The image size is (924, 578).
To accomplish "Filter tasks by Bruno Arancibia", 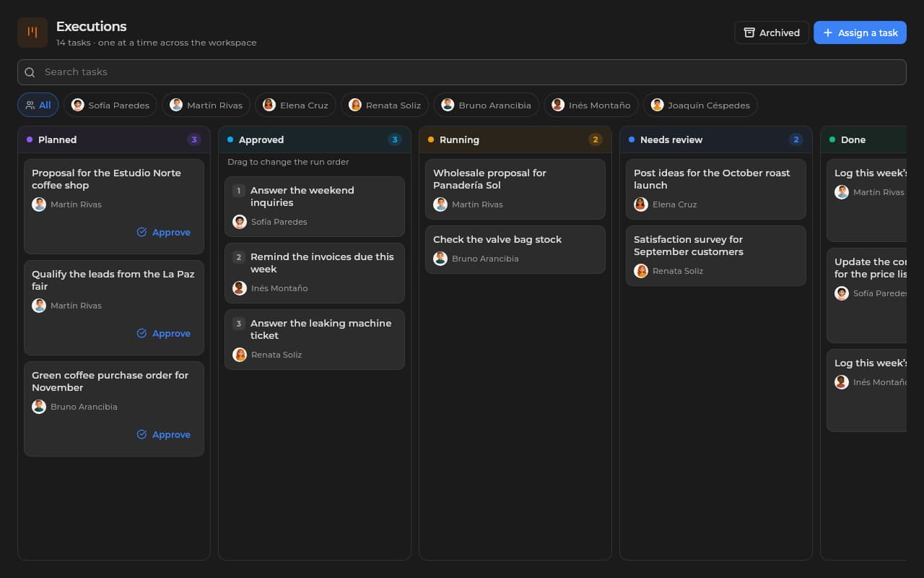I will (x=487, y=105).
